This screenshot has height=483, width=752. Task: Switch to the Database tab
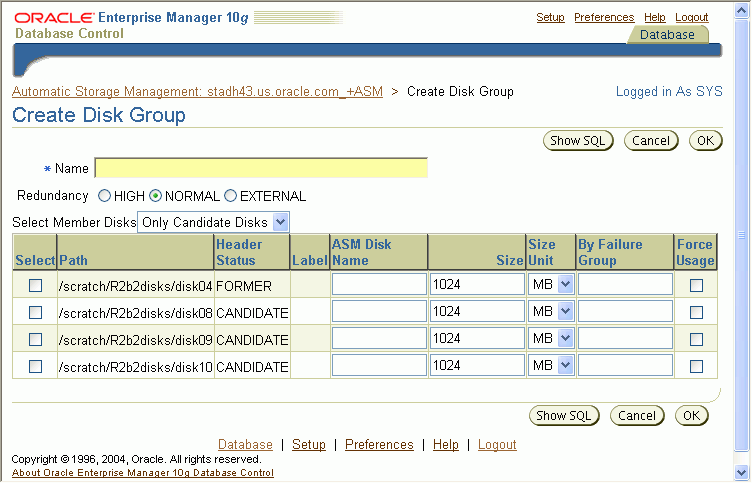point(667,34)
